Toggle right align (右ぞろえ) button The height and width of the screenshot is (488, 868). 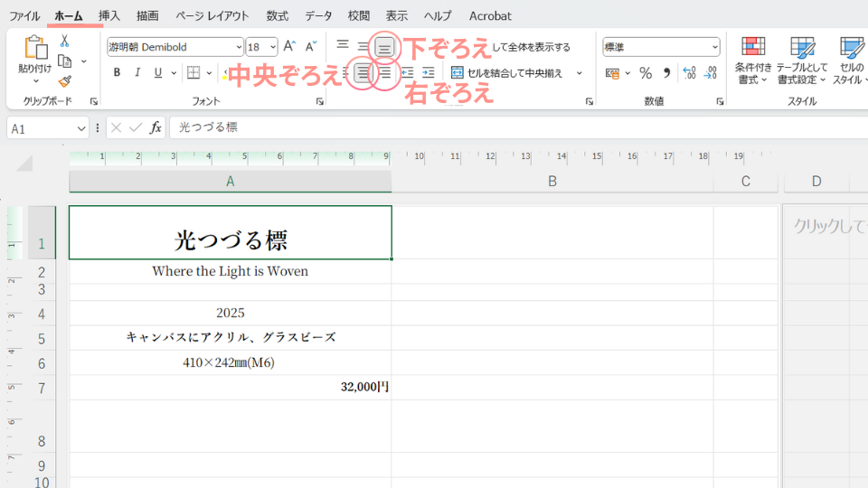point(385,72)
